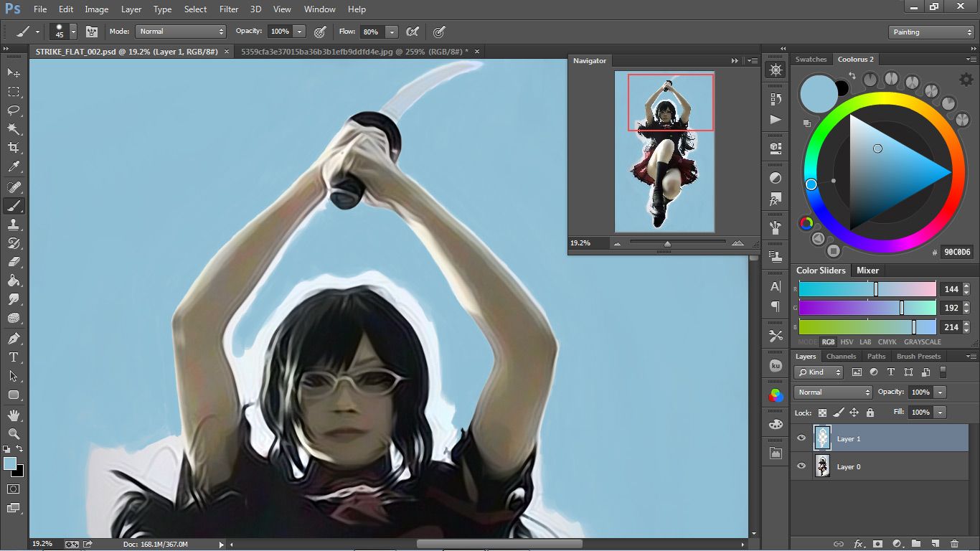Select the Hand tool
Image resolution: width=980 pixels, height=551 pixels.
pyautogui.click(x=14, y=415)
